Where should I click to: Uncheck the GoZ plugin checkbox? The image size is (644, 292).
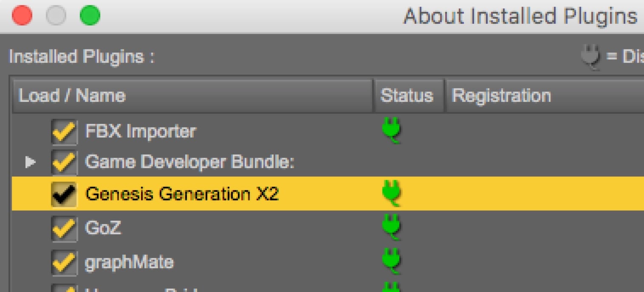64,228
